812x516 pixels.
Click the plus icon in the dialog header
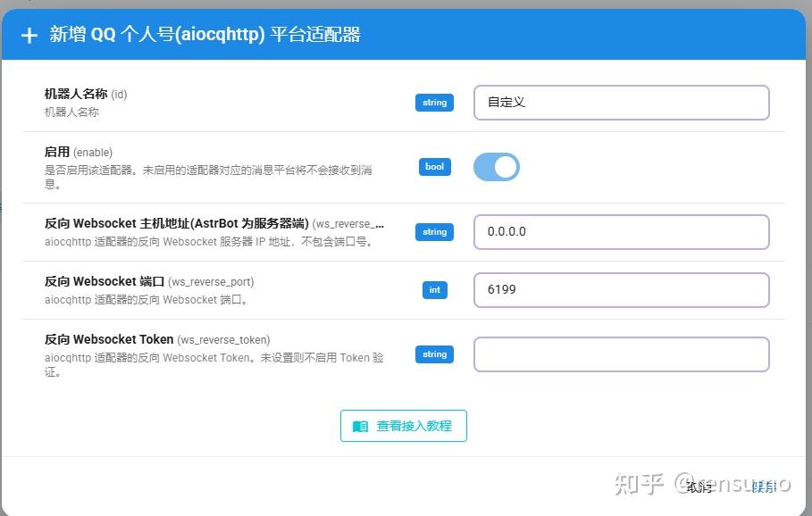29,36
